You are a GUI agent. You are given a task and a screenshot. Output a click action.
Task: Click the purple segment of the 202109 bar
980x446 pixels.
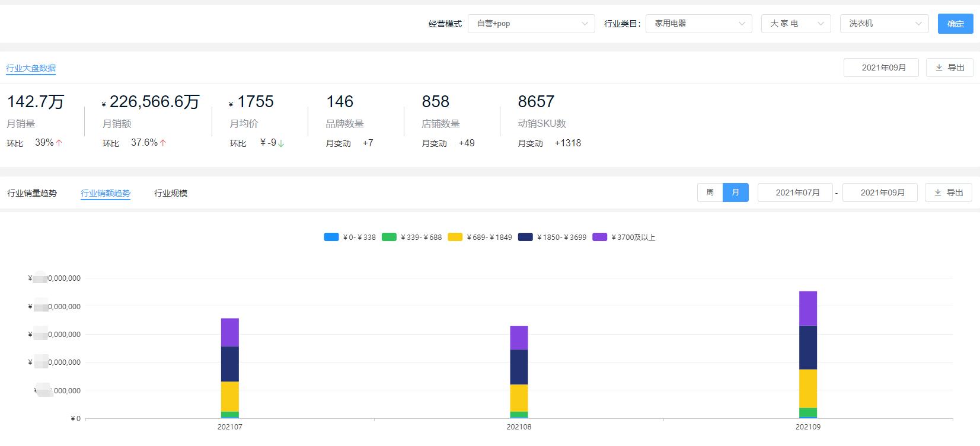[x=808, y=309]
